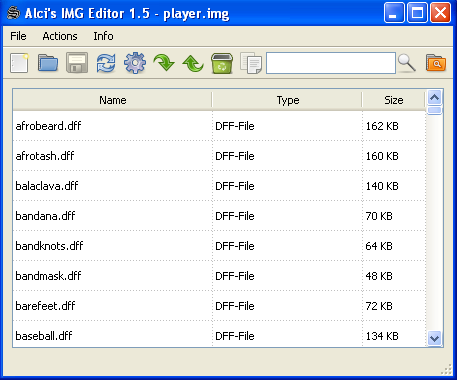Click the green curved up-arrow Export icon
Image resolution: width=457 pixels, height=380 pixels.
[x=193, y=63]
